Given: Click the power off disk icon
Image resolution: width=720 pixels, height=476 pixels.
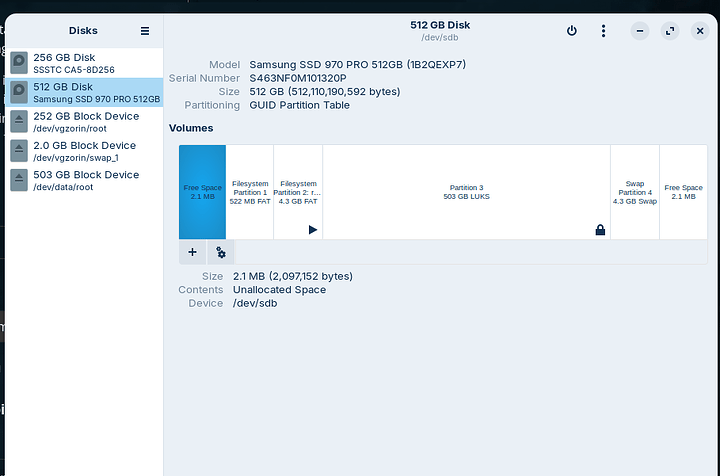Looking at the screenshot, I should [572, 31].
